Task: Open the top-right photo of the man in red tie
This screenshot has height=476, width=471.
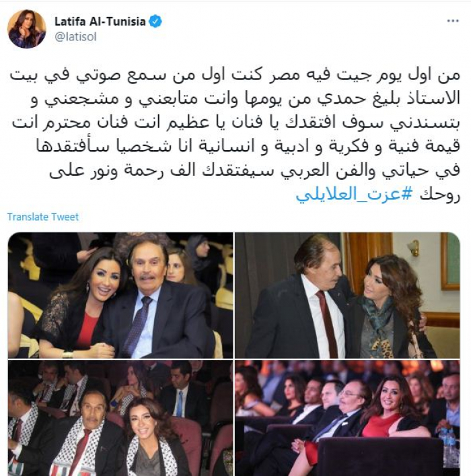Action: tap(347, 295)
